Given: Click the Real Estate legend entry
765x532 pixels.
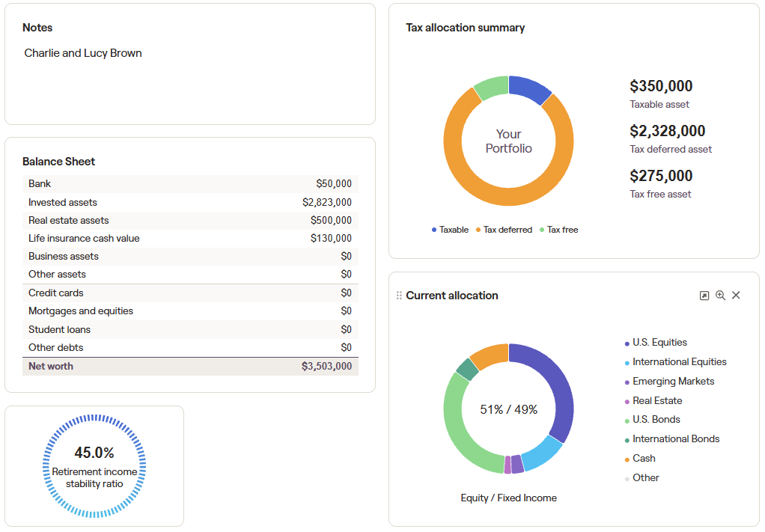Looking at the screenshot, I should coord(656,401).
